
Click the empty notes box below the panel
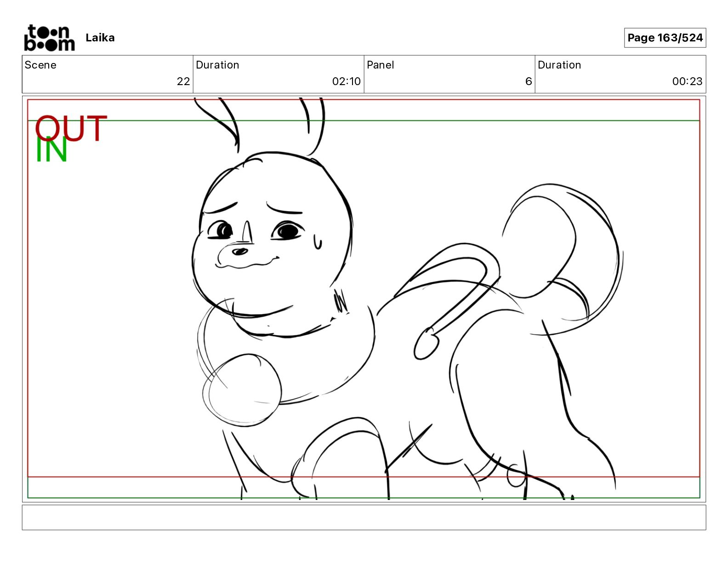pyautogui.click(x=364, y=517)
